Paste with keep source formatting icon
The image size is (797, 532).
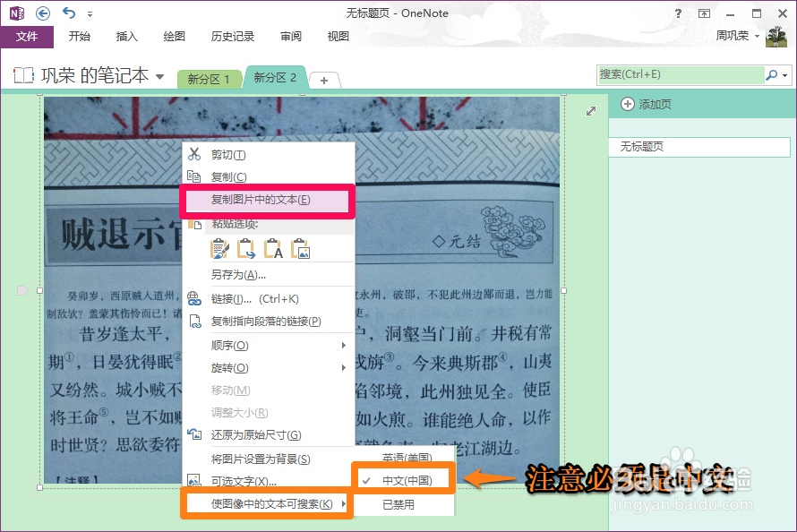(219, 248)
